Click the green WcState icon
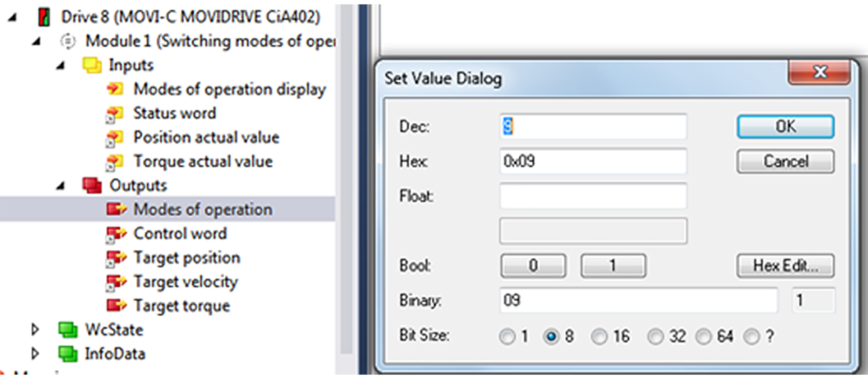 pos(68,330)
